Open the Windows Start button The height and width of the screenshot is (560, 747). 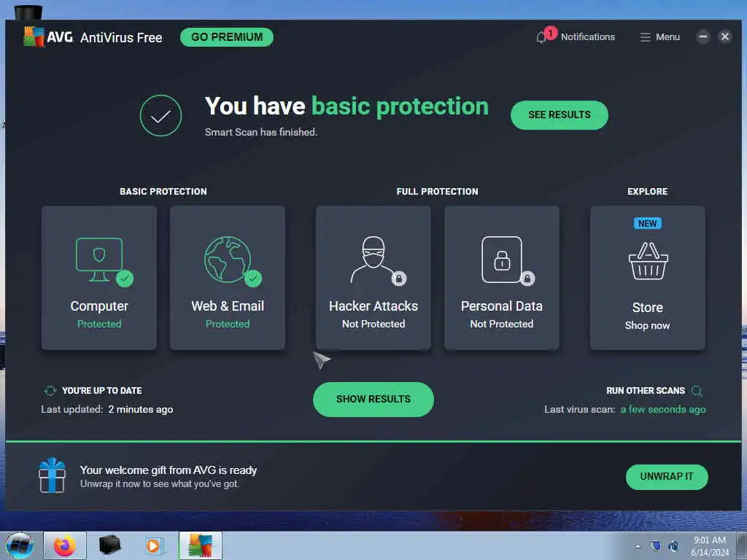[x=20, y=545]
